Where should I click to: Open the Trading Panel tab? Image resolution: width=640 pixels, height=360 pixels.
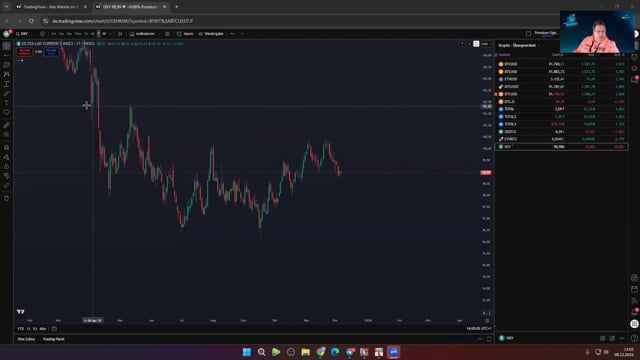coord(53,339)
